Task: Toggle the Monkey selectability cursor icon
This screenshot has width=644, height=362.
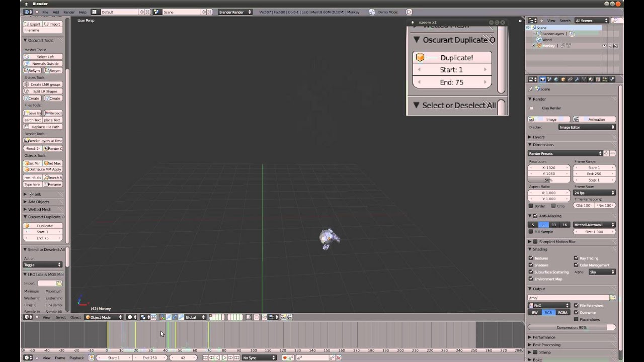Action: [x=610, y=46]
